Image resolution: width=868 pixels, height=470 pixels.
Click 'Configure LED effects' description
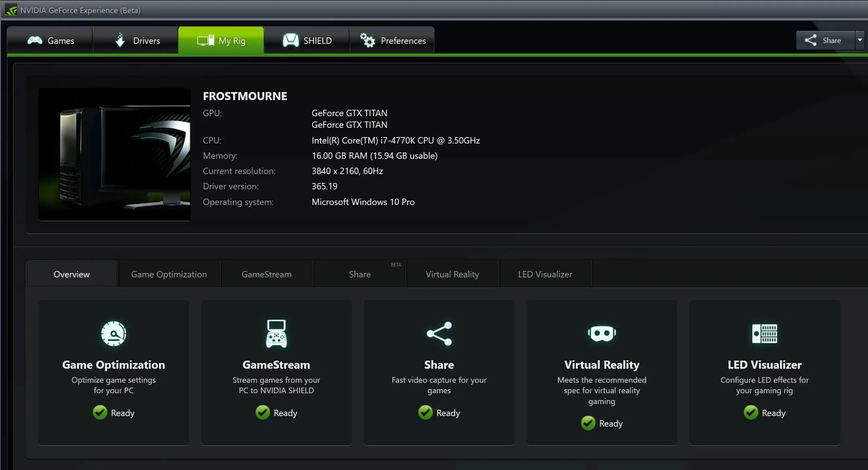point(764,385)
